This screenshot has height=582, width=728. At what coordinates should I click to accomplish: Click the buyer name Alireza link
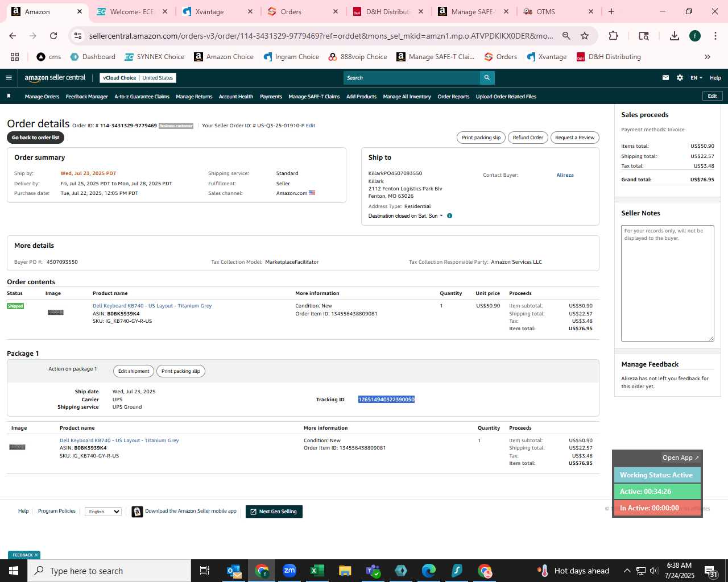click(x=565, y=175)
